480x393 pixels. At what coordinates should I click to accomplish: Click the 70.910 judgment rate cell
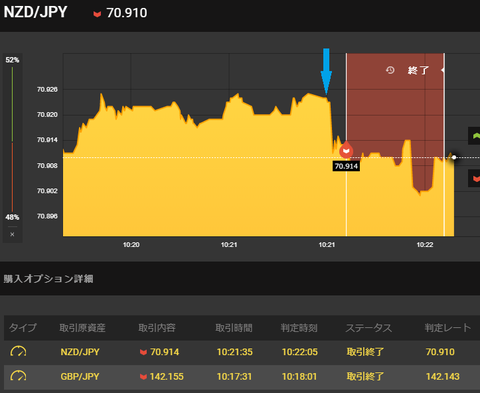tap(440, 352)
